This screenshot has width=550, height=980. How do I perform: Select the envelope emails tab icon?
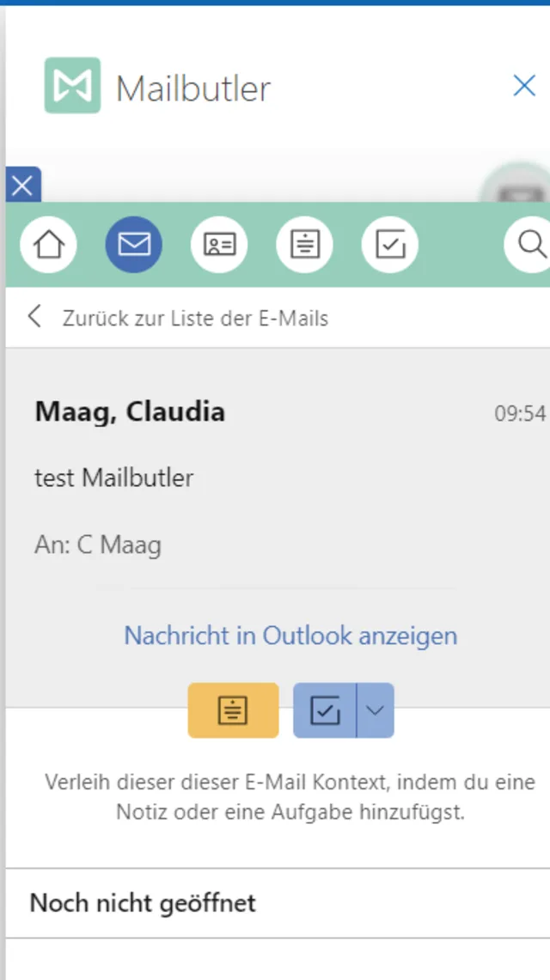[133, 245]
